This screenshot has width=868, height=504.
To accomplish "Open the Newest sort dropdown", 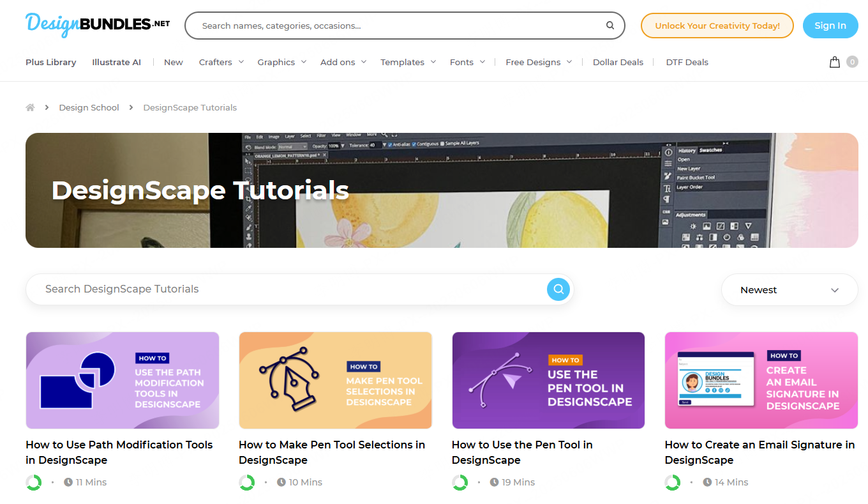I will click(x=789, y=290).
